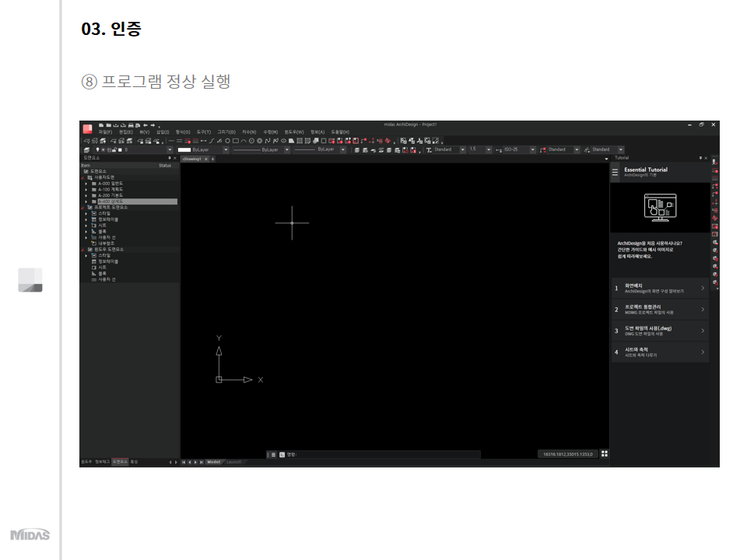Select the Hatch pattern tool

pos(300,141)
